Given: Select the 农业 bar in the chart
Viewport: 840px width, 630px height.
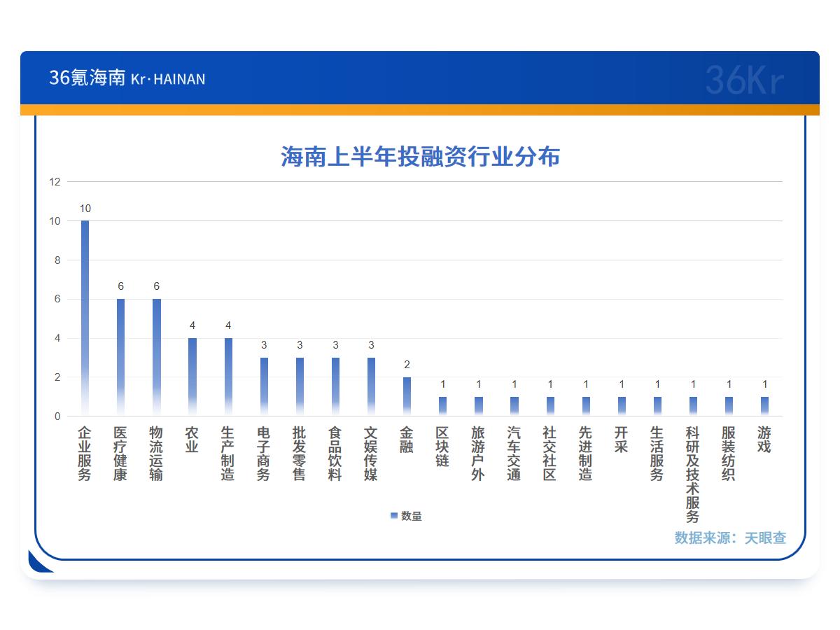Looking at the screenshot, I should pos(192,377).
